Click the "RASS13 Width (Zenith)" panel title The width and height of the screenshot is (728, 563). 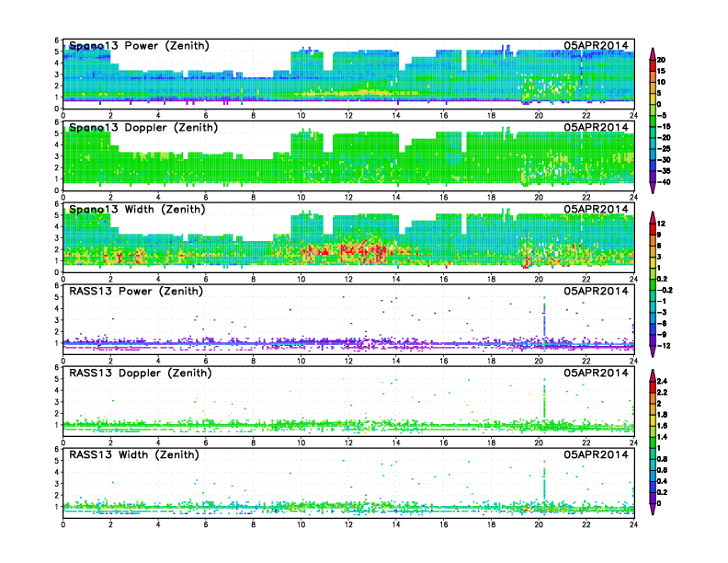coord(133,454)
